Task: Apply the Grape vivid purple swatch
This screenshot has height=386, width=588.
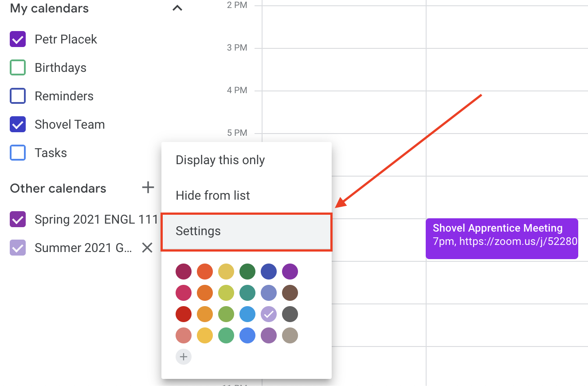Action: (290, 271)
